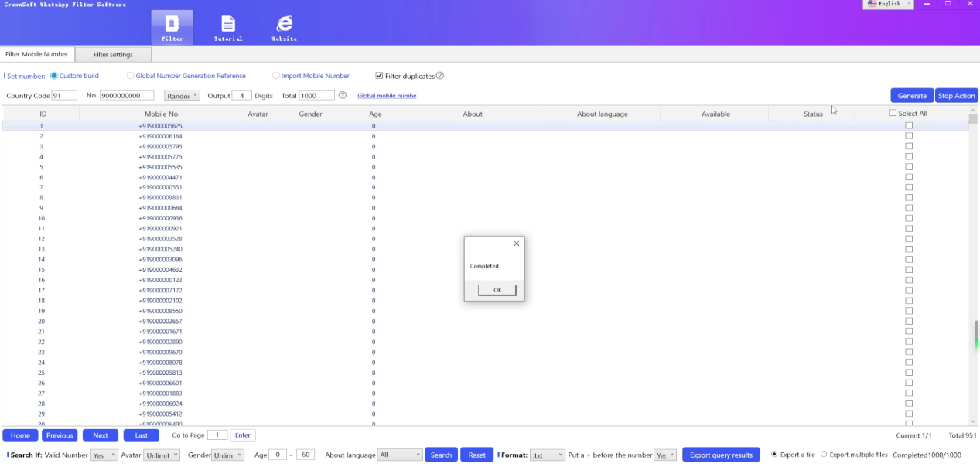
Task: Select Export a file radio
Action: pos(774,455)
